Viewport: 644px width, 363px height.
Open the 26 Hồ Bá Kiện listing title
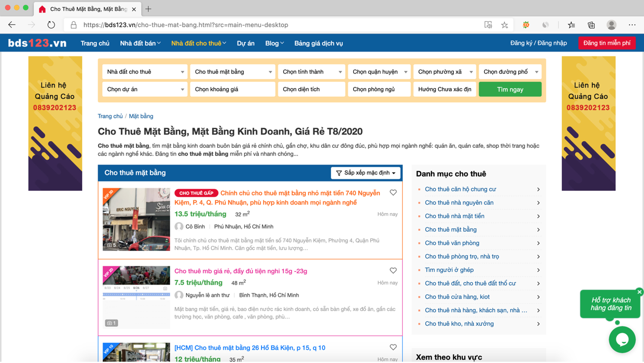coord(250,348)
